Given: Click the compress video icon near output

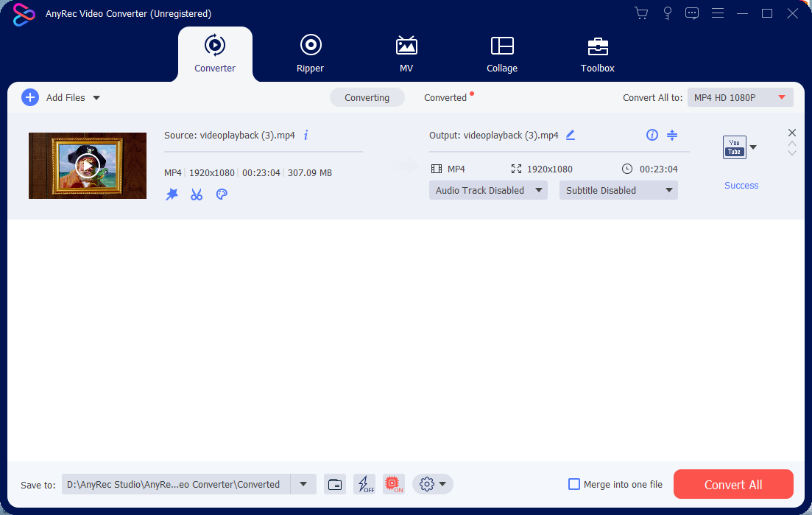Looking at the screenshot, I should tap(672, 136).
